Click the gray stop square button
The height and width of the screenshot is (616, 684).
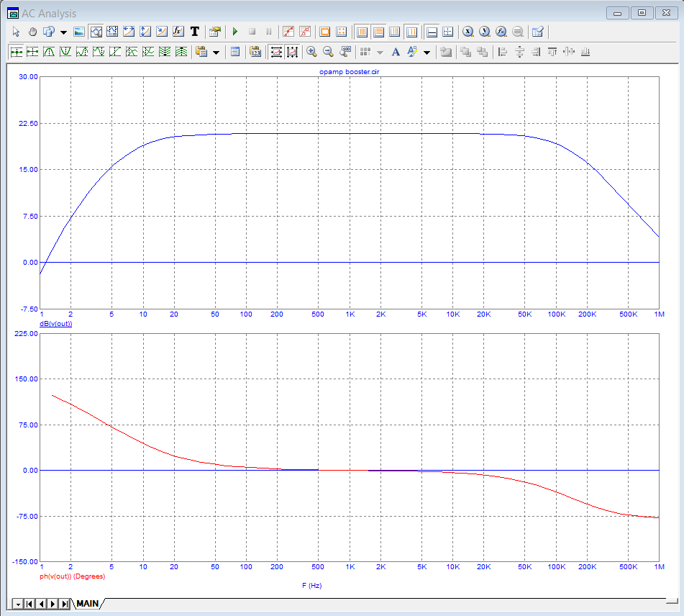(252, 32)
